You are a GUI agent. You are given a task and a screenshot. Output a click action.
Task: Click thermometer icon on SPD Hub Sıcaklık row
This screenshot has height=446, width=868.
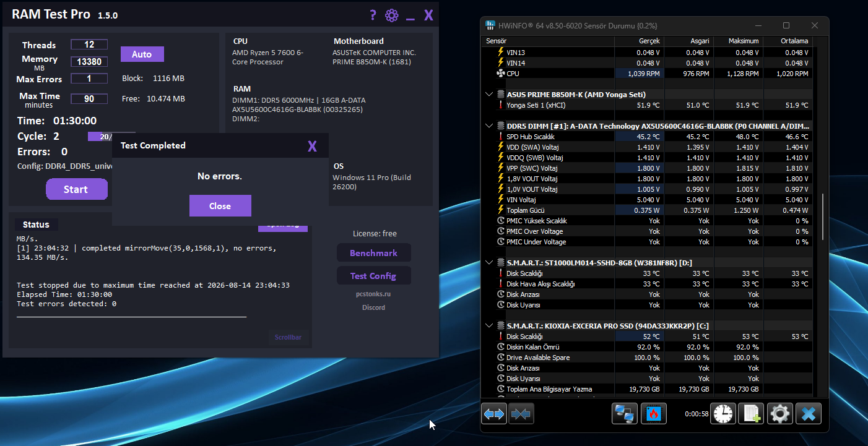[x=501, y=137]
